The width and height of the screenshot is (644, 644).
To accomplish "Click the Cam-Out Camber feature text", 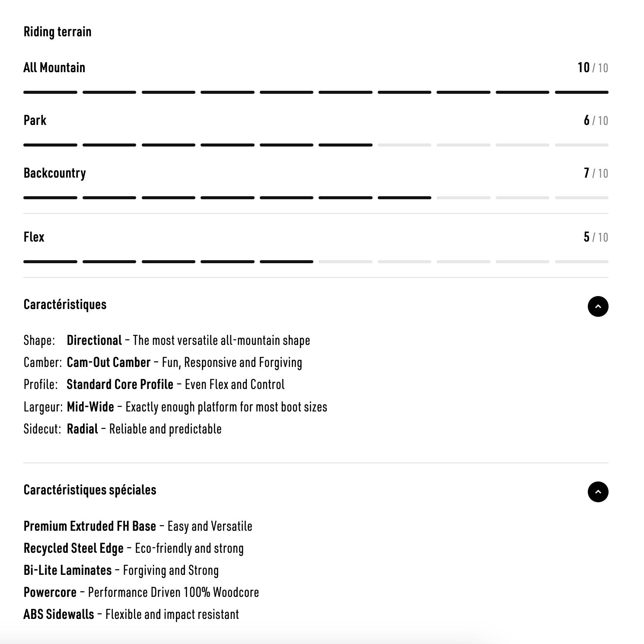I will point(108,363).
